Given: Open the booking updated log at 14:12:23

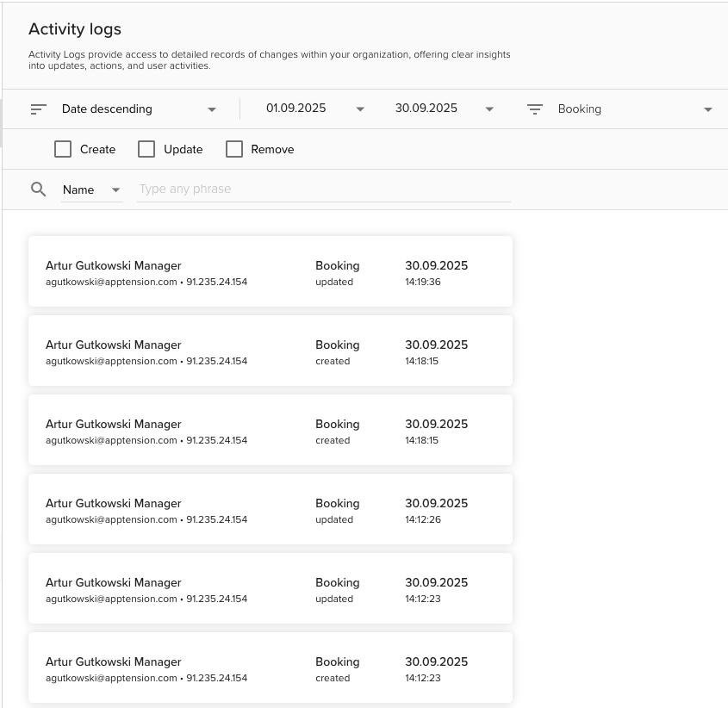Looking at the screenshot, I should (x=271, y=589).
